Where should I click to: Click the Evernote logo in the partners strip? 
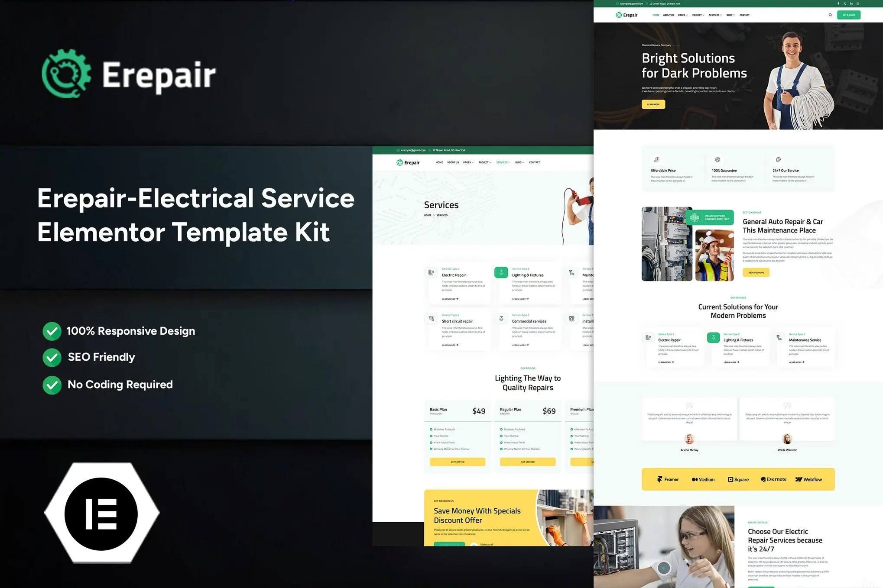(773, 479)
